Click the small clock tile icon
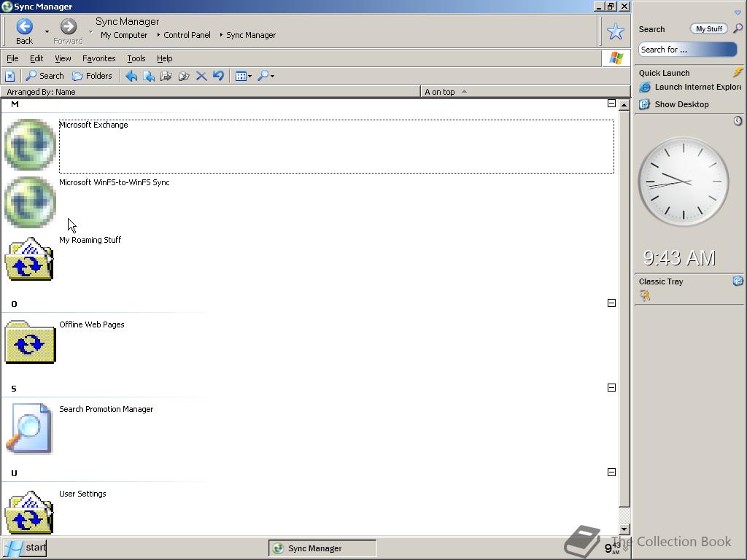 tap(738, 121)
